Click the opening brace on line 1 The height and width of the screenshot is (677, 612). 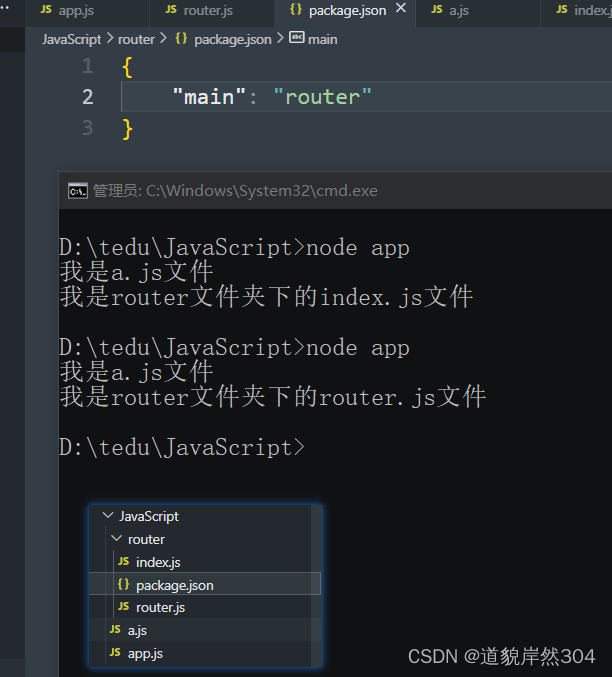coord(127,67)
